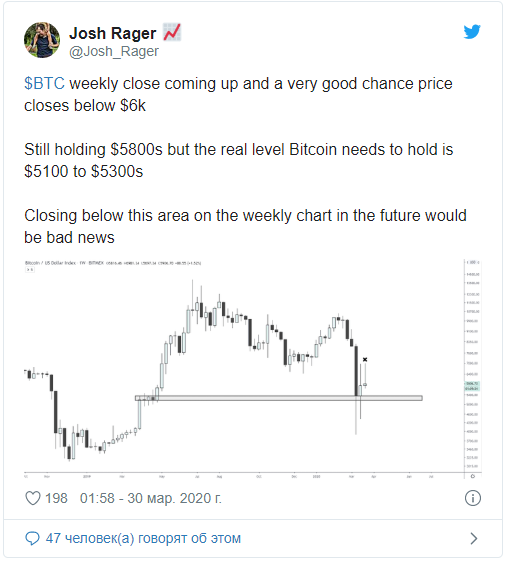Expand the conversation with right chevron
Viewport: 508px width, 564px height.
pyautogui.click(x=474, y=538)
